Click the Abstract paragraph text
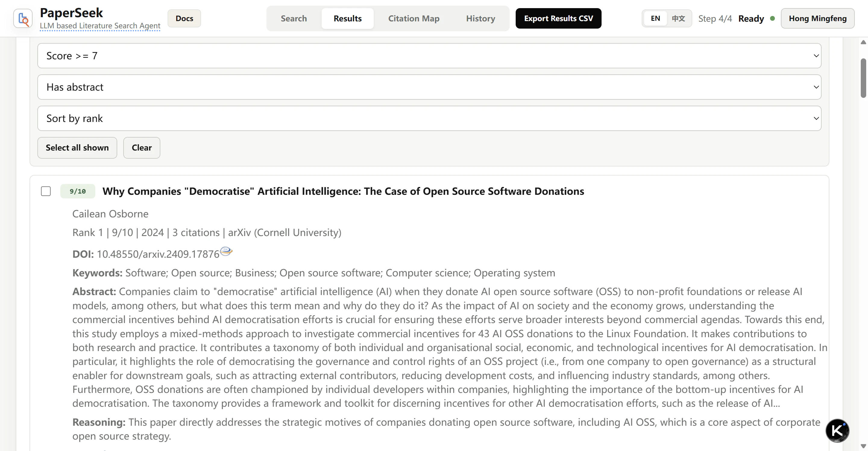 [450, 347]
